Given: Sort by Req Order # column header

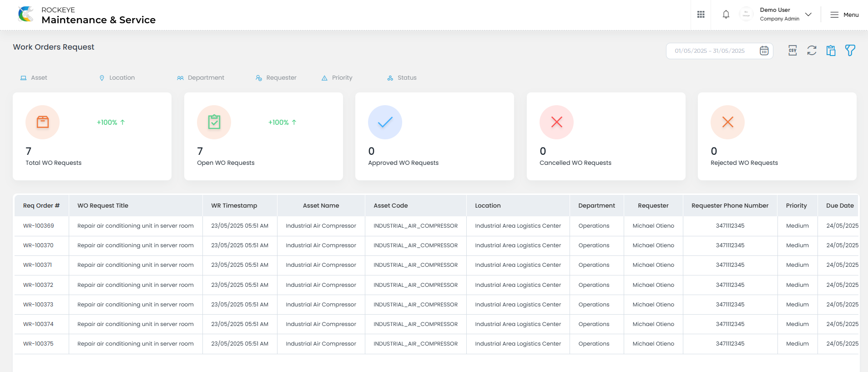Looking at the screenshot, I should 41,206.
